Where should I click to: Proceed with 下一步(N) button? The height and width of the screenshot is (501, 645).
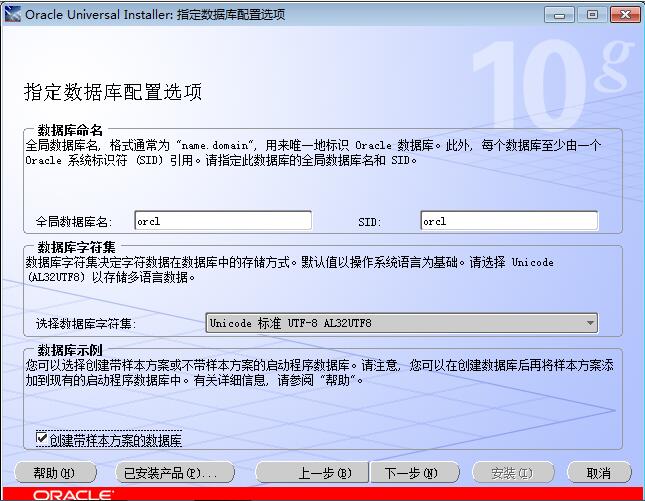tap(415, 472)
